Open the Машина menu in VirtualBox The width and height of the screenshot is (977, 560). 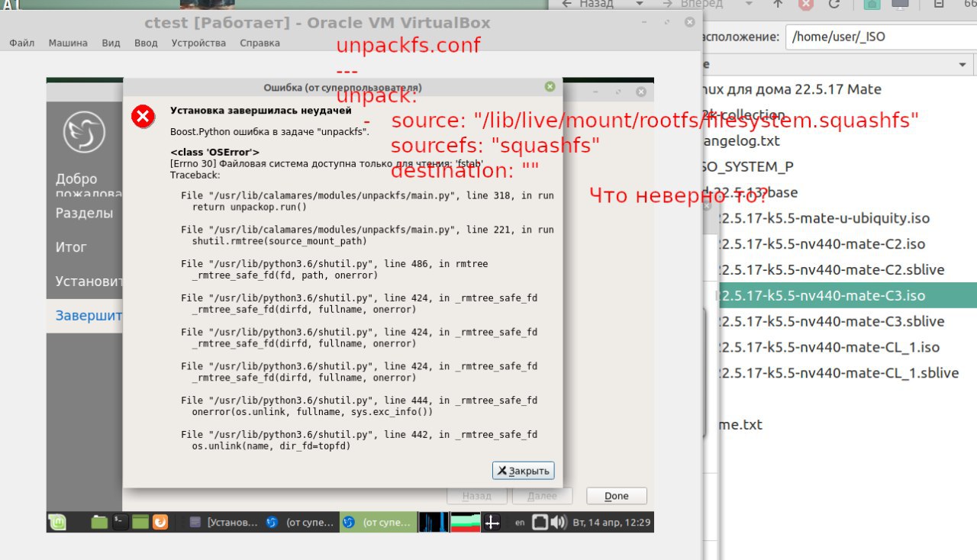68,43
